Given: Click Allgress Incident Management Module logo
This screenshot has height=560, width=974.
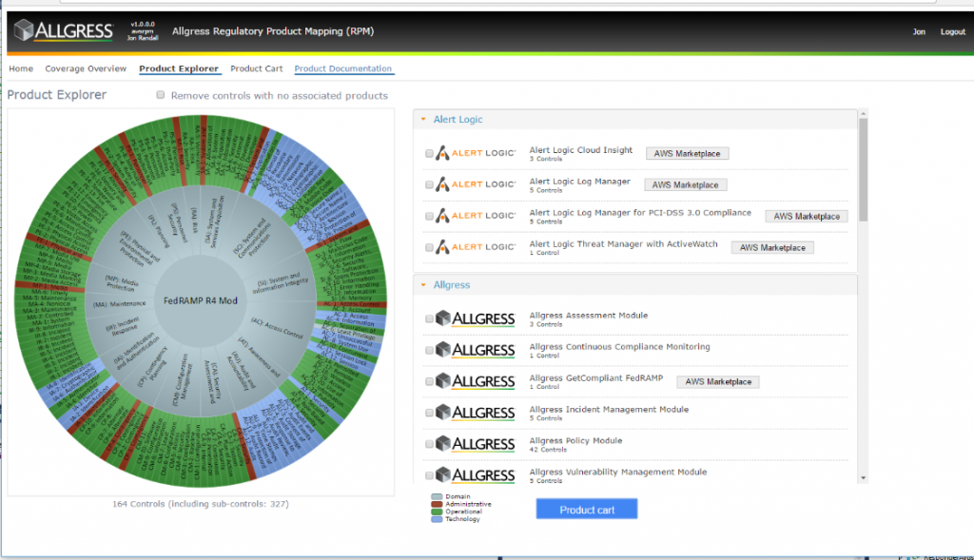Looking at the screenshot, I should (476, 413).
